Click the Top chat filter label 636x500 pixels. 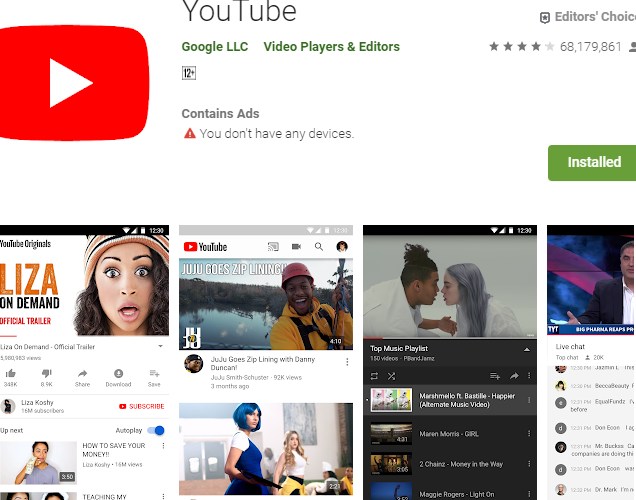point(567,357)
